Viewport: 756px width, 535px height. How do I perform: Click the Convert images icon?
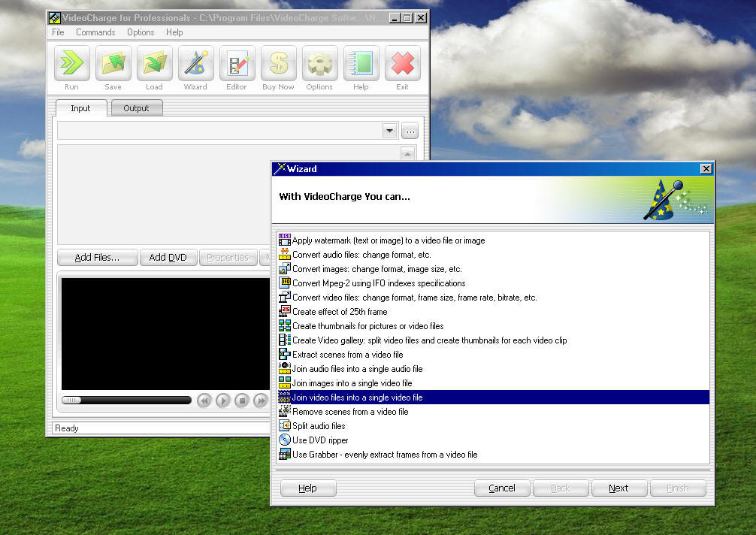point(285,268)
